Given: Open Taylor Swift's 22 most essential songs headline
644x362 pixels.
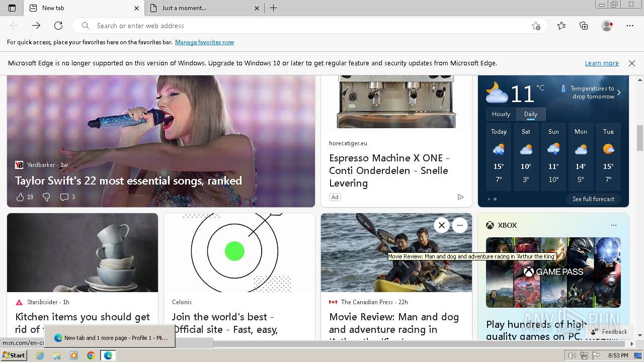Looking at the screenshot, I should click(x=128, y=180).
